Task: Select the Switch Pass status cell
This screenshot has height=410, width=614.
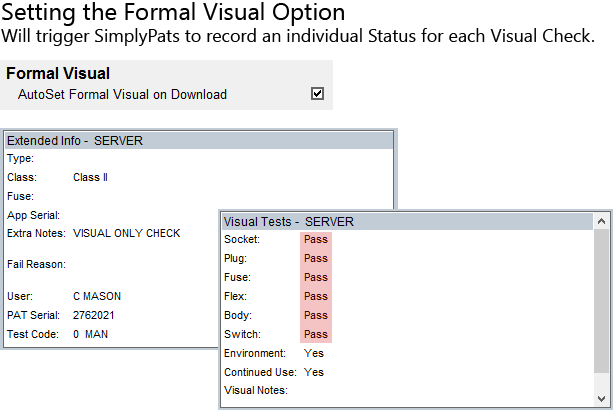Action: [x=315, y=335]
